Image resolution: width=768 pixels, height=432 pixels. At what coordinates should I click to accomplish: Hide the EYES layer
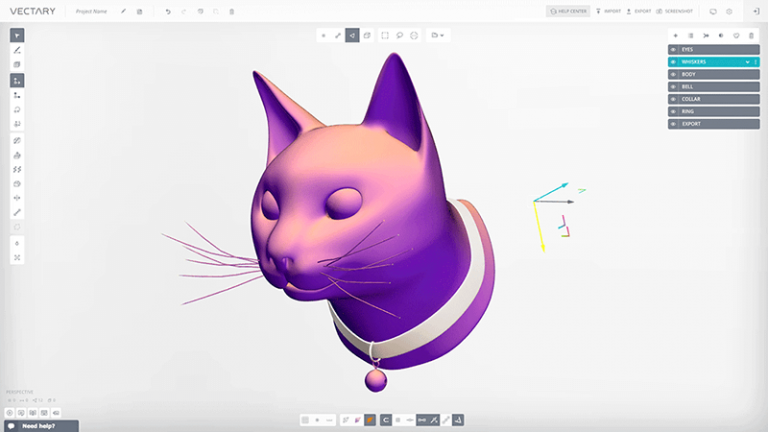point(674,49)
